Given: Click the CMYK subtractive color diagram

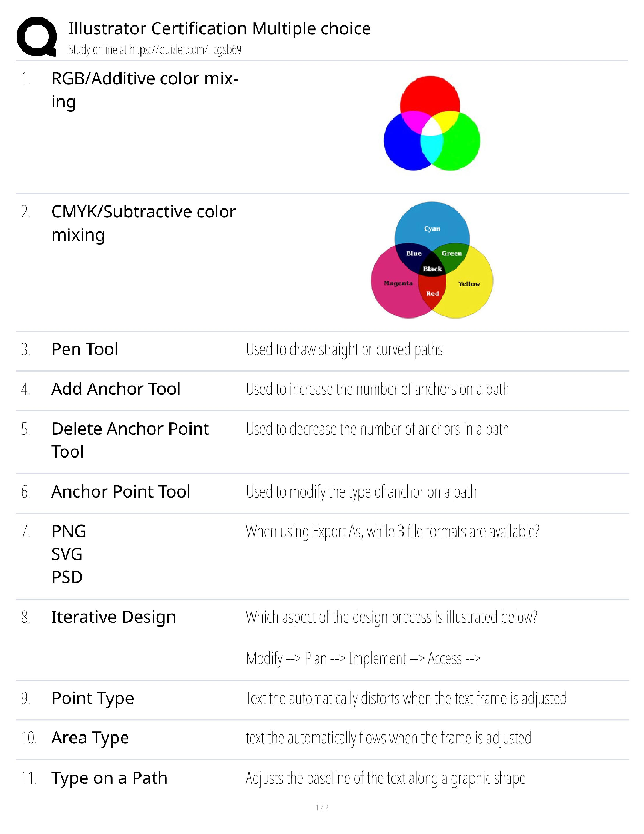Looking at the screenshot, I should (x=432, y=260).
